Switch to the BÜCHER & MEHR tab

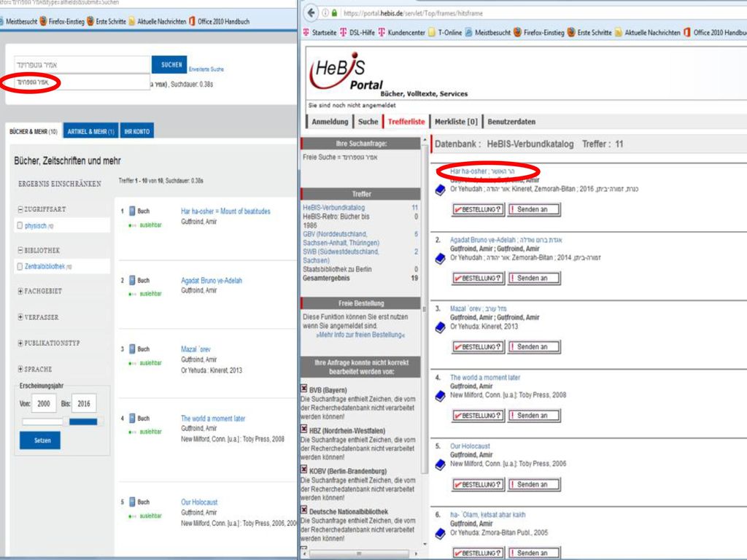tap(34, 131)
